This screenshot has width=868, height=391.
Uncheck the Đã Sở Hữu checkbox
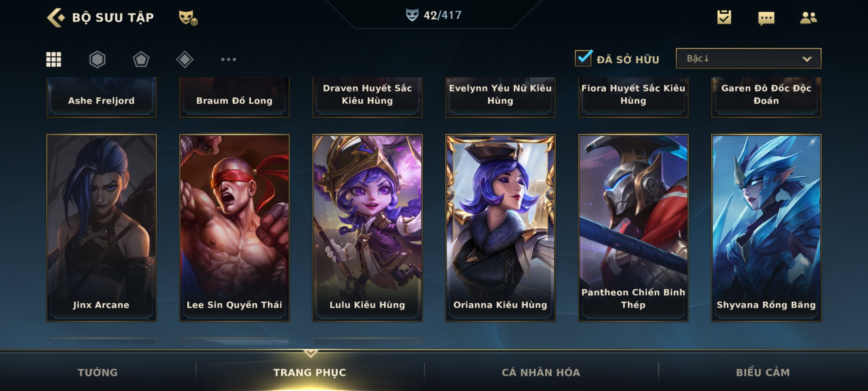(583, 58)
